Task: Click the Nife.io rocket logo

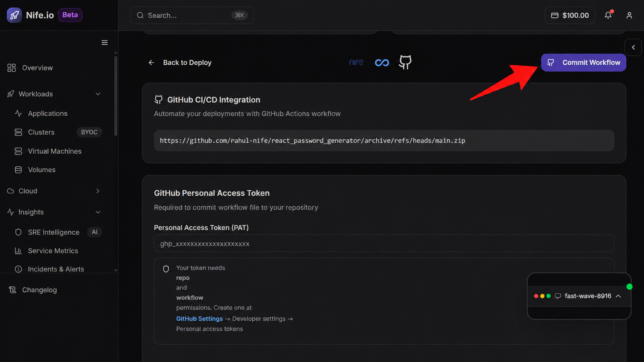Action: 14,15
